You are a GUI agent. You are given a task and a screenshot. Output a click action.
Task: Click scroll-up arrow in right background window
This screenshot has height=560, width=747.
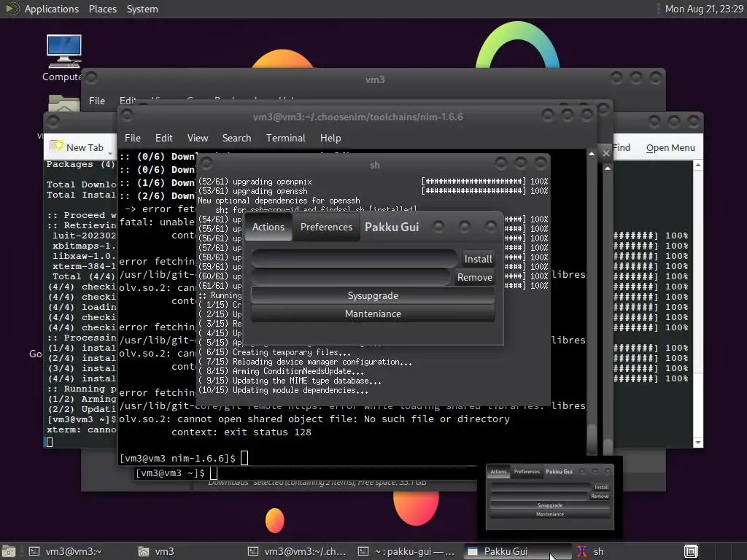click(698, 166)
